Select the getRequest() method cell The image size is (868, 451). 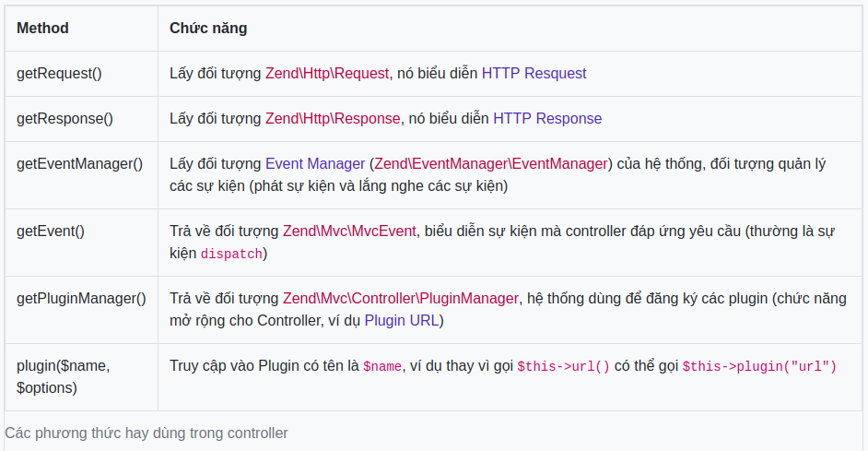[x=59, y=74]
